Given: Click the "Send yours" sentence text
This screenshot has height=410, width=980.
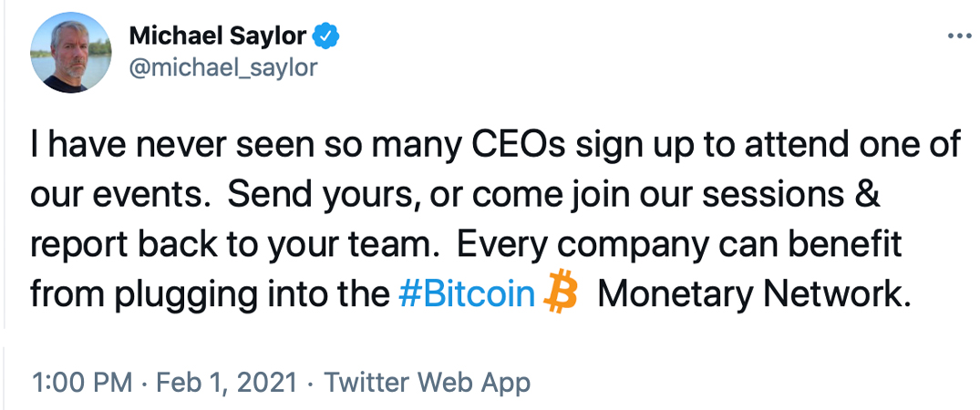Looking at the screenshot, I should (319, 197).
